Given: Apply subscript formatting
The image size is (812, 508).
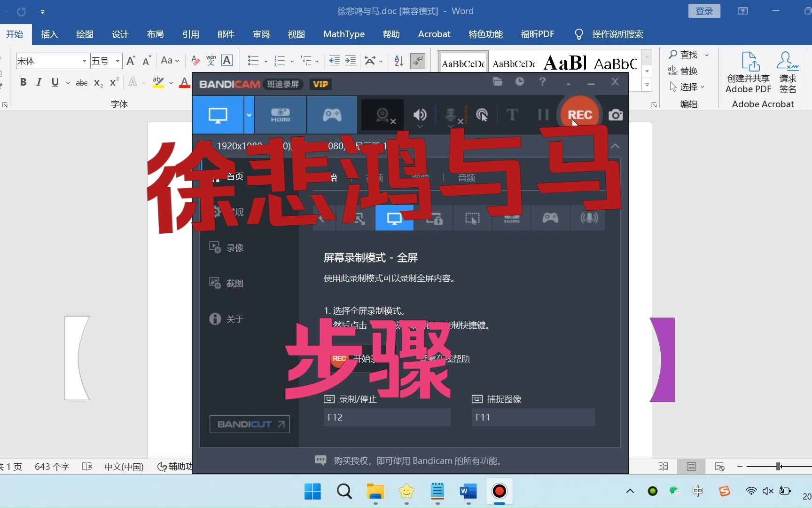Looking at the screenshot, I should tap(98, 83).
